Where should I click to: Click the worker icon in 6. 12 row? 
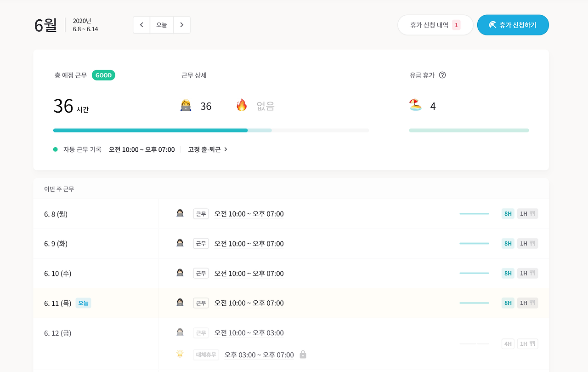(180, 332)
